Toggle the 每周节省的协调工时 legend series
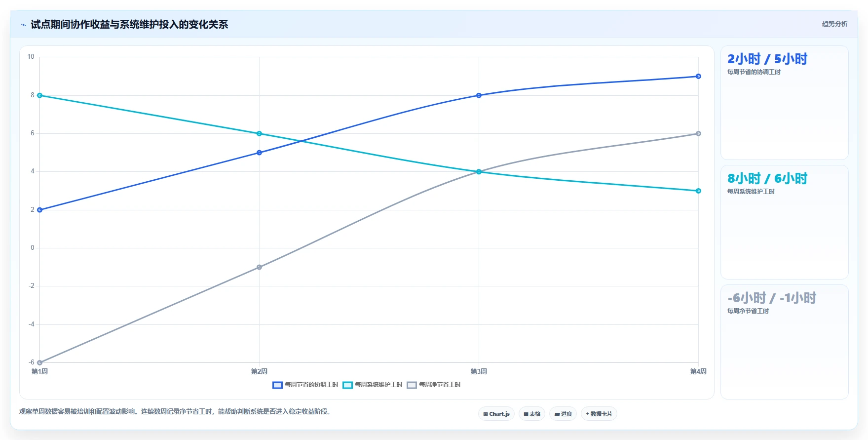Image resolution: width=868 pixels, height=440 pixels. click(305, 385)
